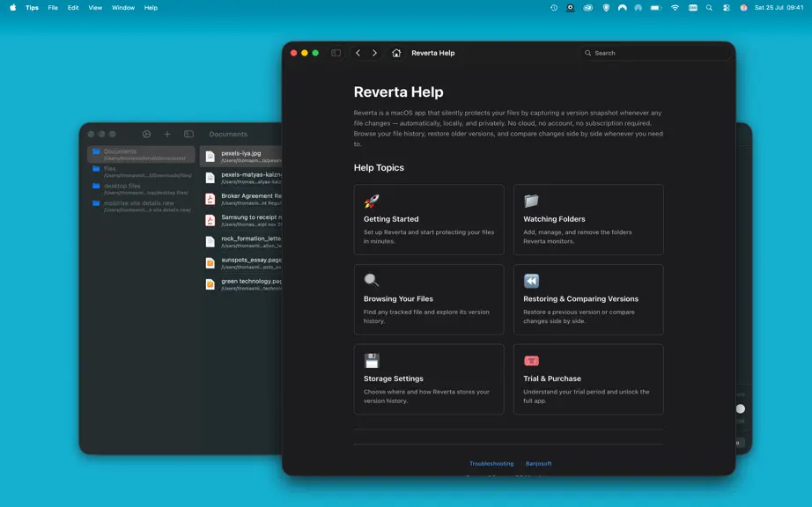Viewport: 812px width, 507px height.
Task: Click the plus icon in Documents window
Action: [x=167, y=134]
